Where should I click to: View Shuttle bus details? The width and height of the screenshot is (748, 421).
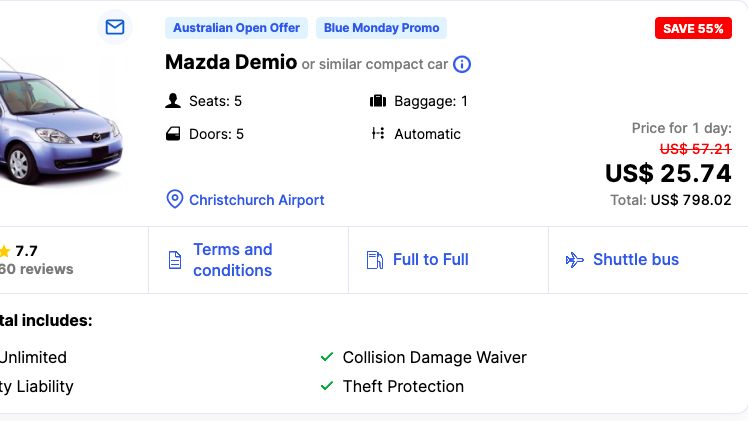click(635, 260)
